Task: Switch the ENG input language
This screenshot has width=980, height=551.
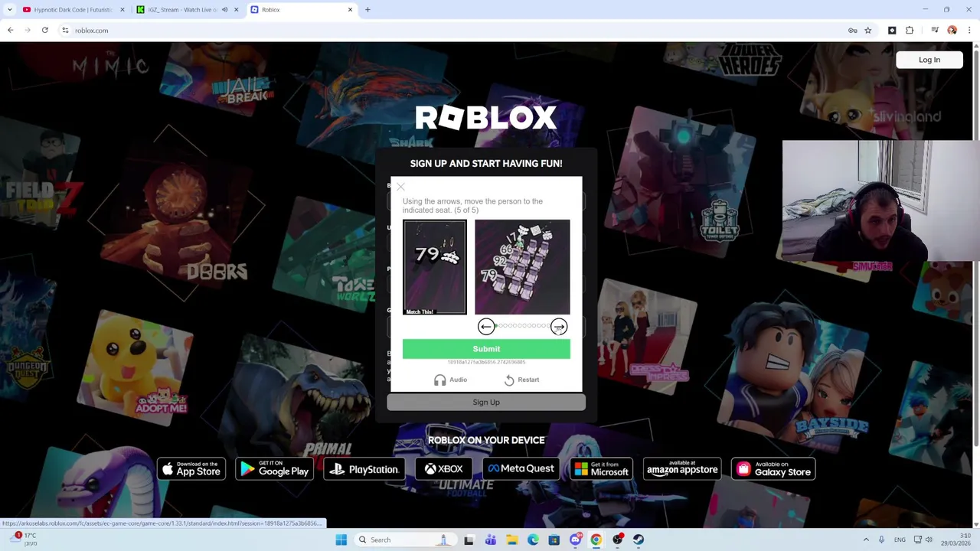Action: 900,540
